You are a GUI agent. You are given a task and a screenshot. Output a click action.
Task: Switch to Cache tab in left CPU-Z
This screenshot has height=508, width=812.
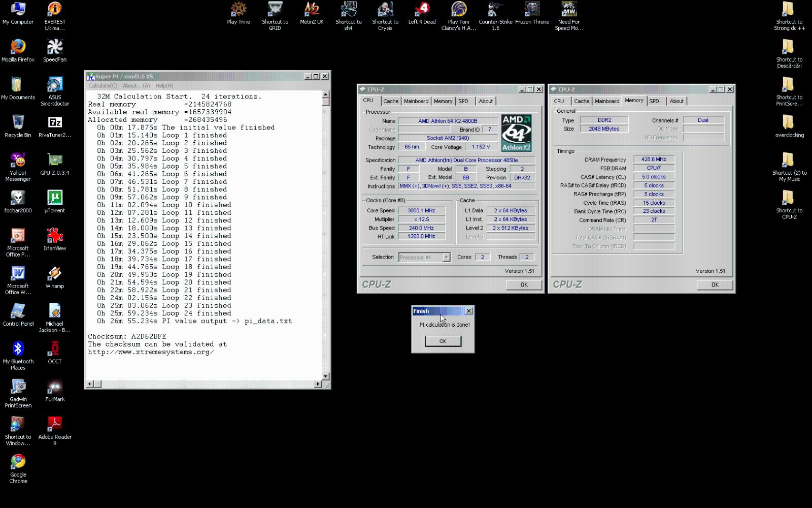(x=391, y=101)
